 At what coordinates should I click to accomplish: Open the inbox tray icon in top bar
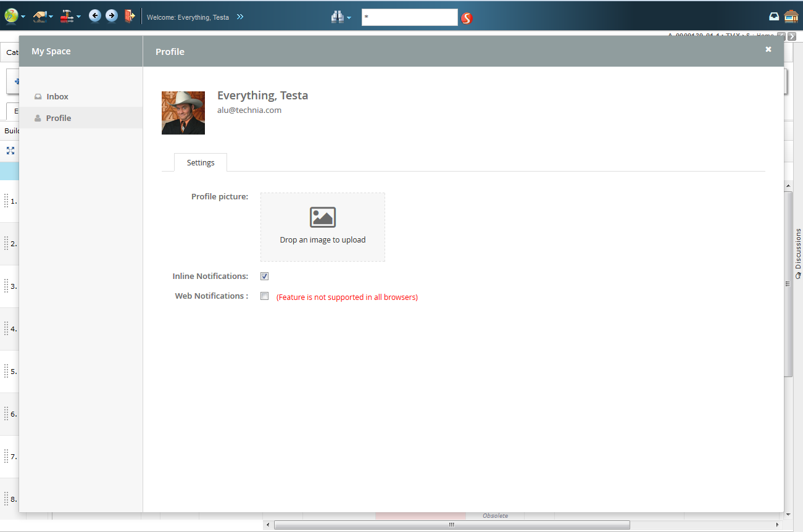coord(774,17)
